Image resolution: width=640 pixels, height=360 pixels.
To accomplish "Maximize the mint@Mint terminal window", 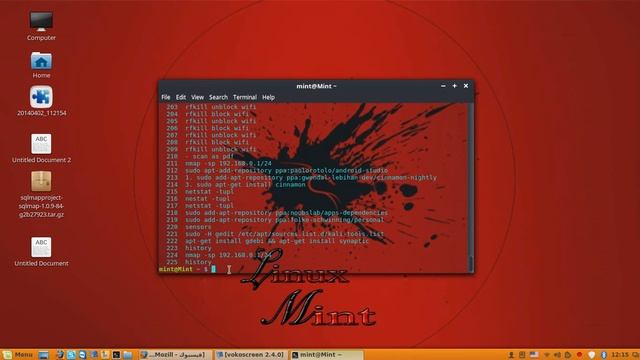I will 454,86.
